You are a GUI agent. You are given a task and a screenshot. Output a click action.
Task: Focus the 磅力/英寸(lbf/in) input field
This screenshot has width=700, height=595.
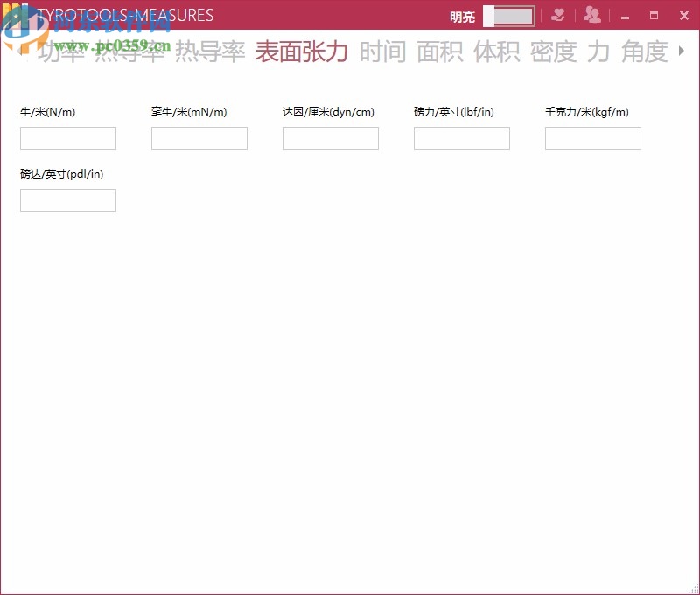(x=462, y=138)
